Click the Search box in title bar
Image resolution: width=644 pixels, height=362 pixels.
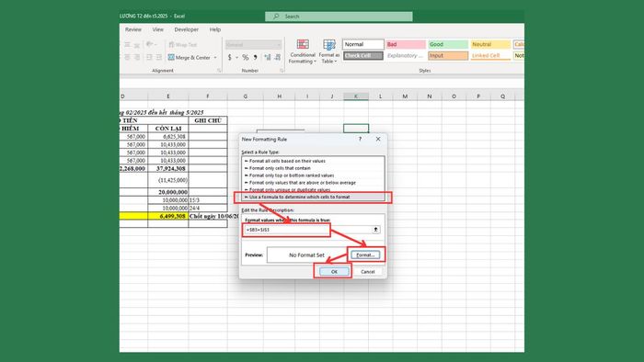[339, 17]
